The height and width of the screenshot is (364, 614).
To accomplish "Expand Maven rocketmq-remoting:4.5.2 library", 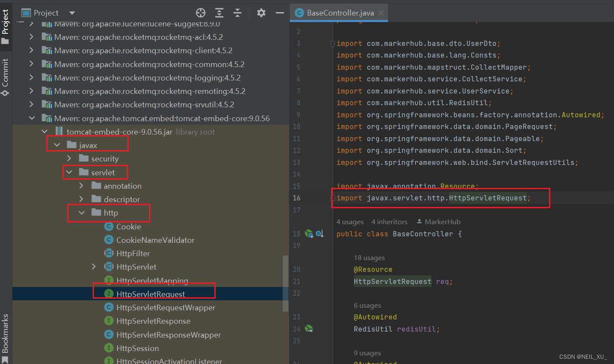I will [31, 91].
